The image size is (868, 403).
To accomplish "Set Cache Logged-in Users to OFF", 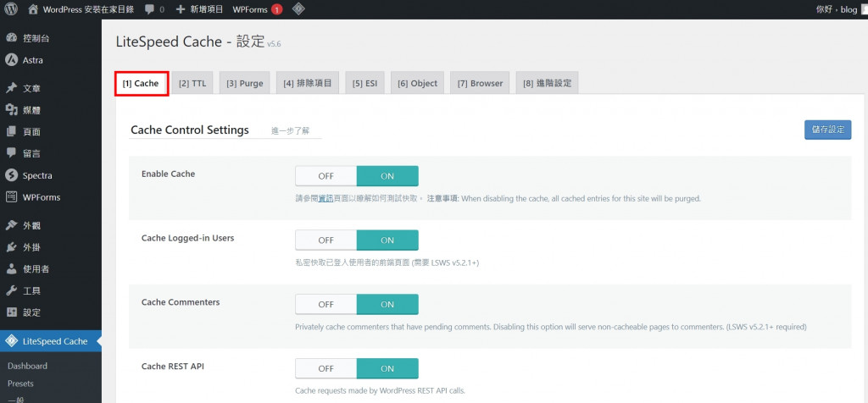I will [325, 240].
